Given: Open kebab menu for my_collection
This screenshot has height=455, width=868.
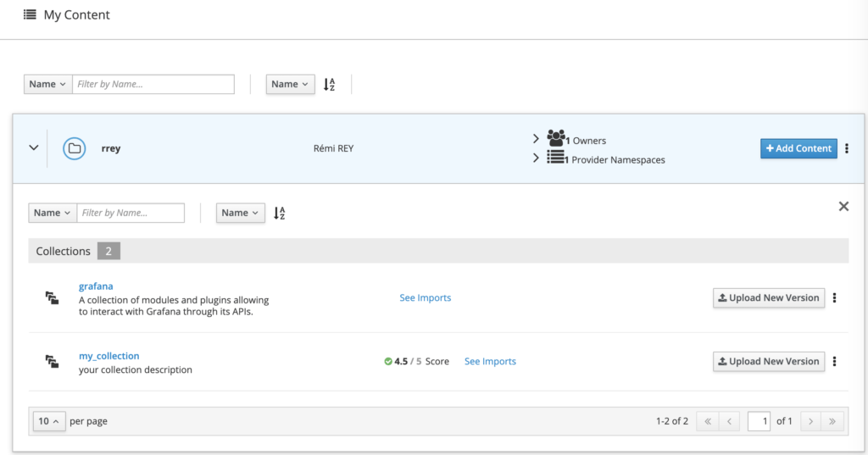Looking at the screenshot, I should pyautogui.click(x=835, y=362).
